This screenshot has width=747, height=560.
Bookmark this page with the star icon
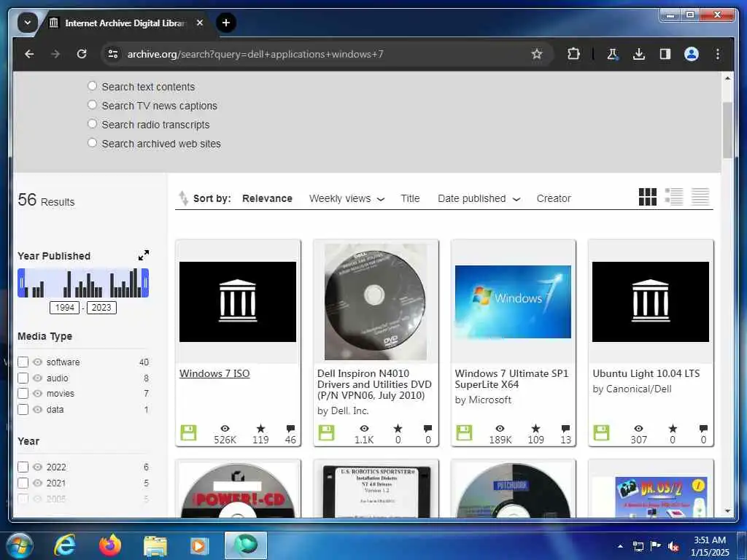pos(537,54)
